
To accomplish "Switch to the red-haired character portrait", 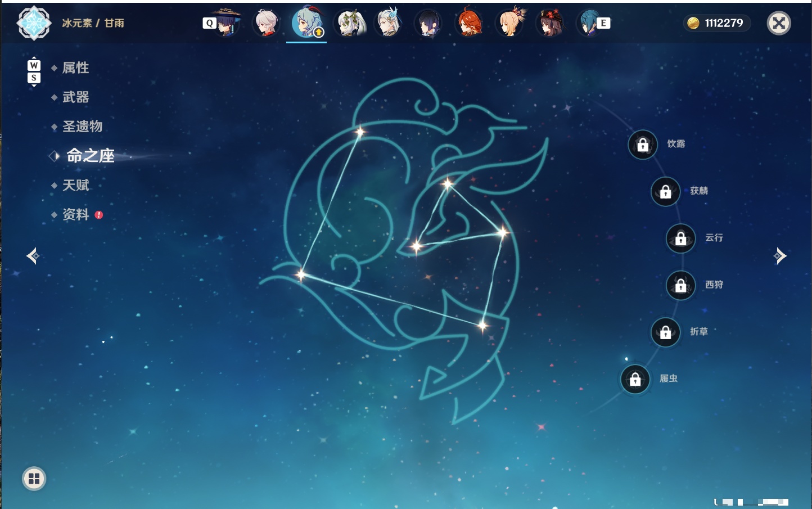I will 469,23.
